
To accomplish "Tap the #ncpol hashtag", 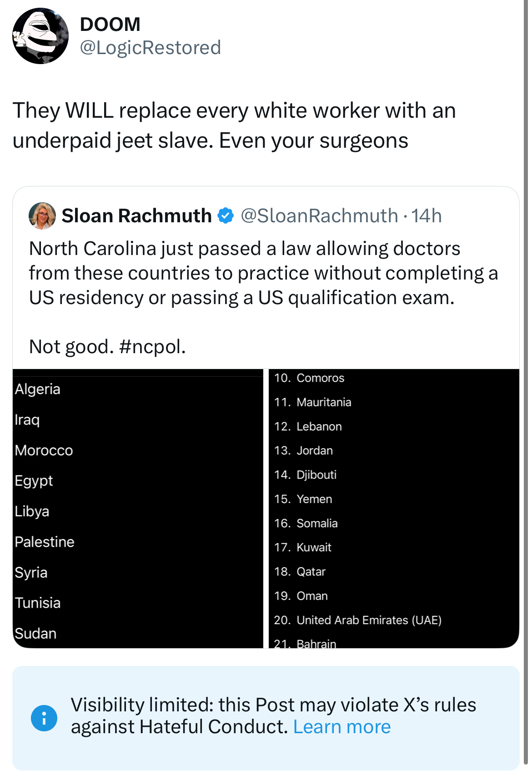I will tap(152, 347).
